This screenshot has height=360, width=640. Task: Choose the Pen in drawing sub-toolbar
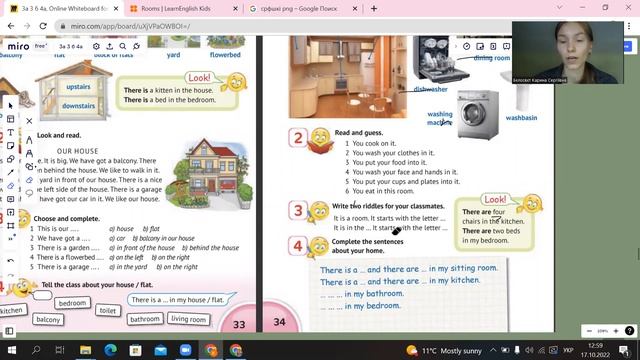(x=29, y=140)
